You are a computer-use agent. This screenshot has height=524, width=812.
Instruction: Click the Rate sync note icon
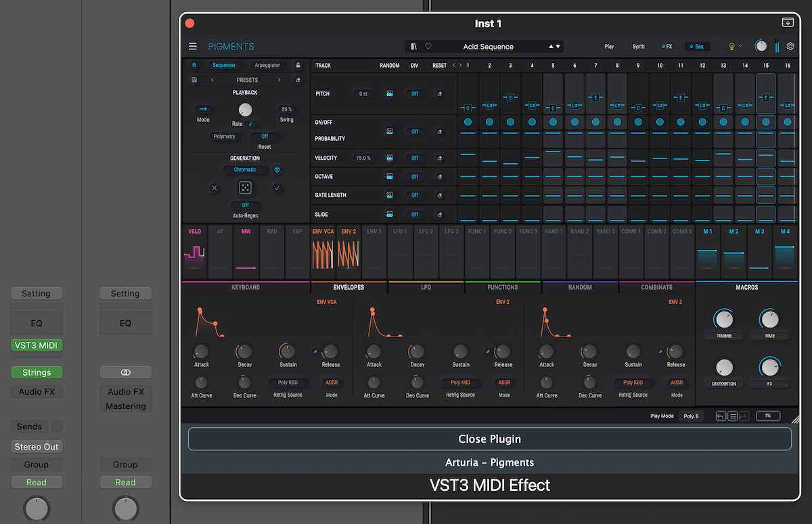pos(251,124)
